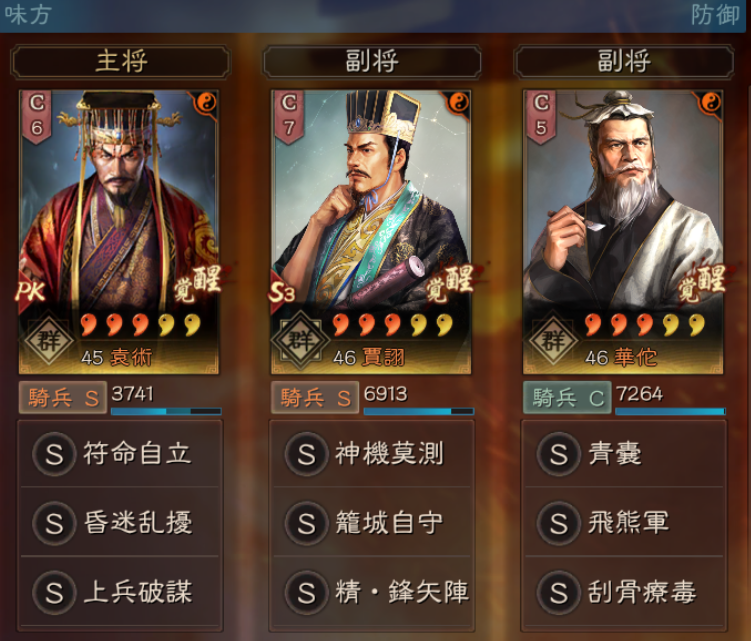Select the 刮骨療毒 skill

click(624, 592)
